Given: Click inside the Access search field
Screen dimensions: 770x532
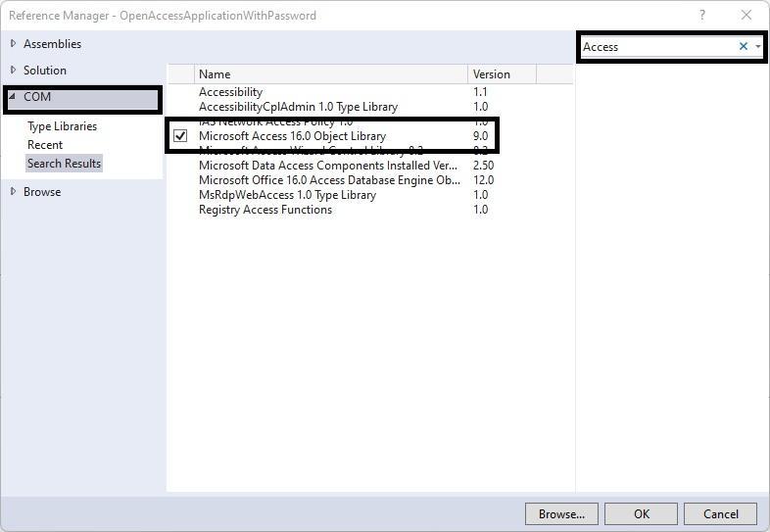Looking at the screenshot, I should [656, 47].
